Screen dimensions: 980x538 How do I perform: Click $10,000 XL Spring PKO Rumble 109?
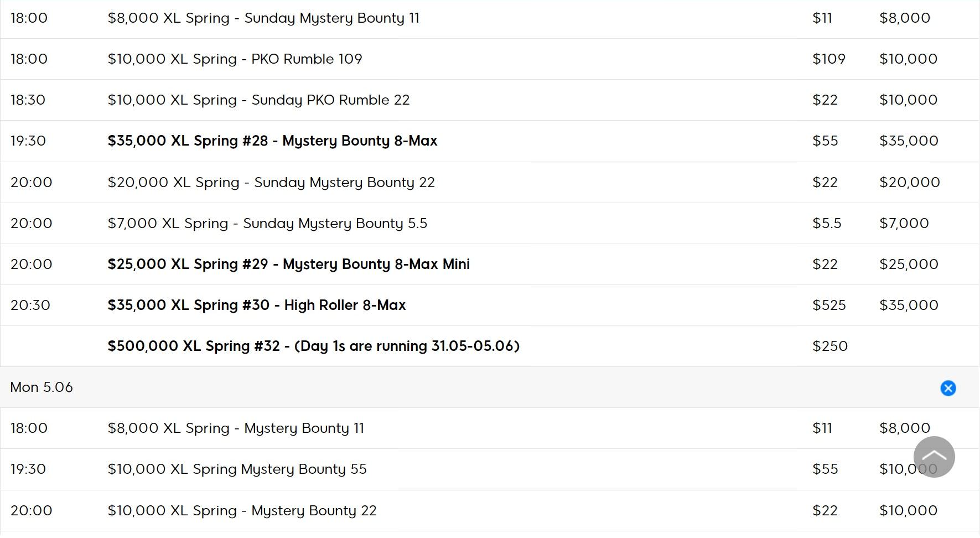[235, 59]
